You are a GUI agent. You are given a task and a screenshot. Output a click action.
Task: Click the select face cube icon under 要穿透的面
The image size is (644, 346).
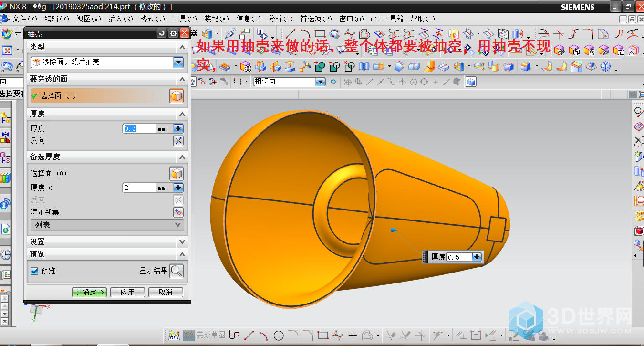[177, 96]
